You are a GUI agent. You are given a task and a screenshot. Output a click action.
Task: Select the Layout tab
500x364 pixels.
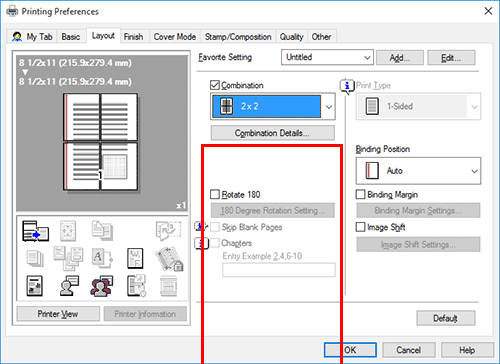point(103,36)
